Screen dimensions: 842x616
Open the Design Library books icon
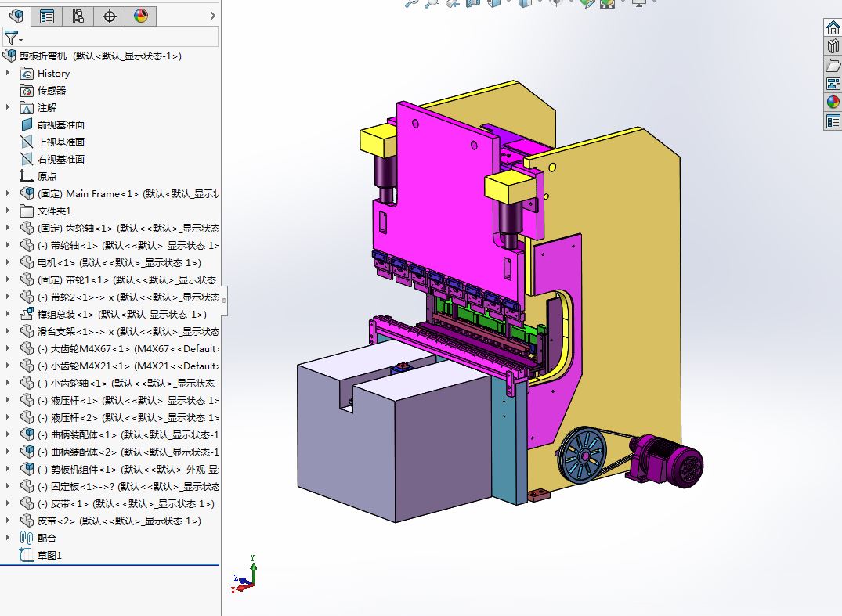click(x=833, y=46)
